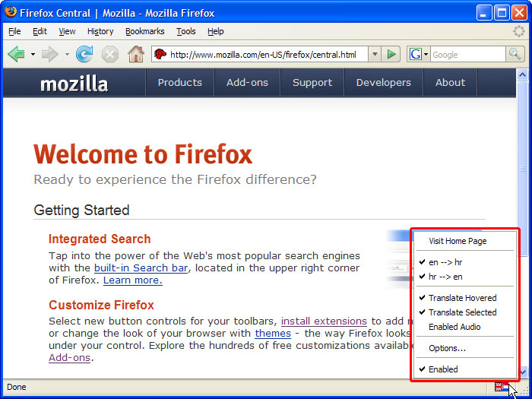The image size is (532, 399).
Task: Open the History menu
Action: [100, 31]
